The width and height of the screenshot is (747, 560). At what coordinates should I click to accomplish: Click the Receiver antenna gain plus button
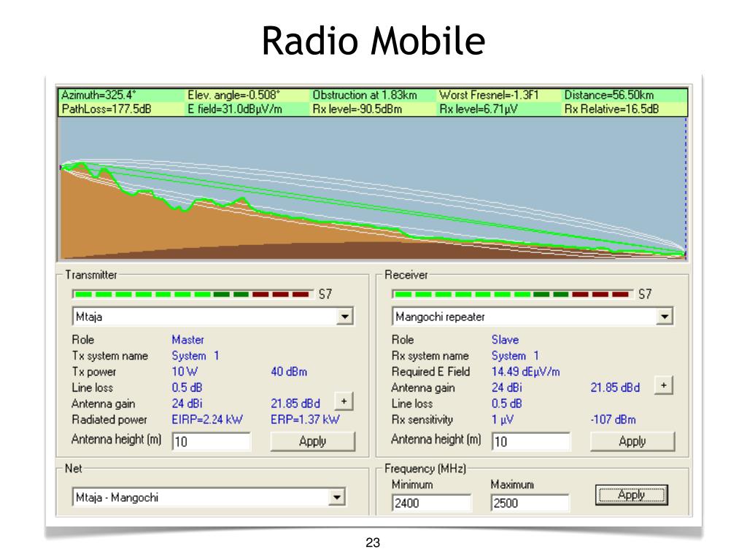pos(664,385)
